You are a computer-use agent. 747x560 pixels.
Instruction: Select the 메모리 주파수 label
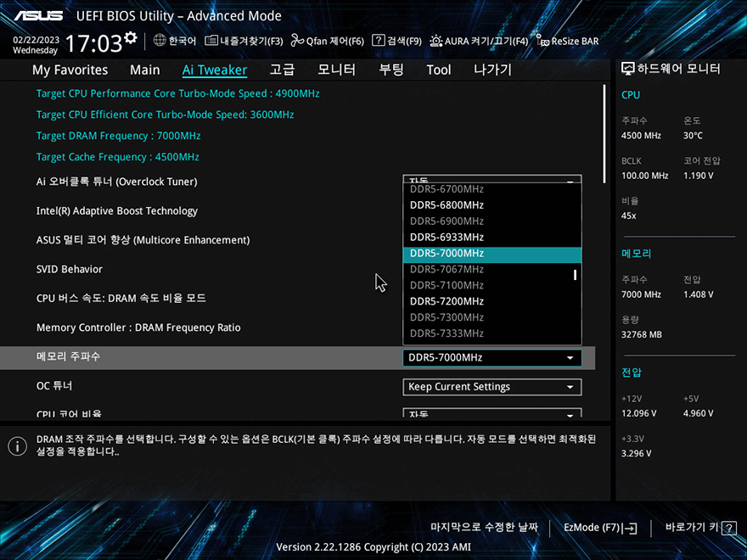click(68, 356)
